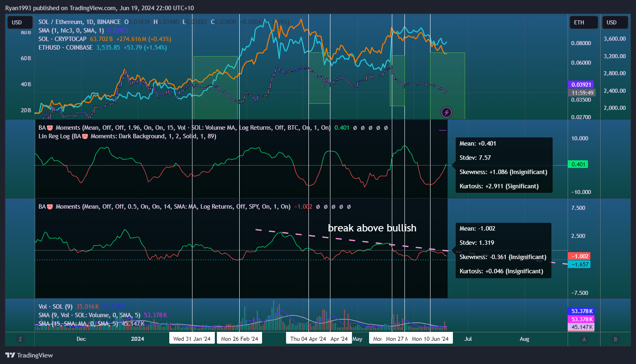Screen dimensions: 636x364
Task: Click the 'break above bullish' text annotation
Action: (372, 228)
